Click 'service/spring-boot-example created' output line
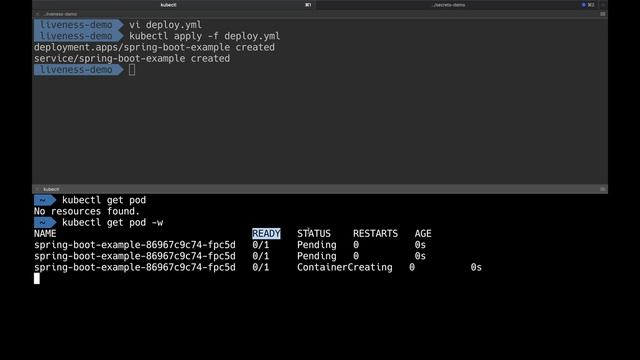The image size is (640, 360). [132, 58]
